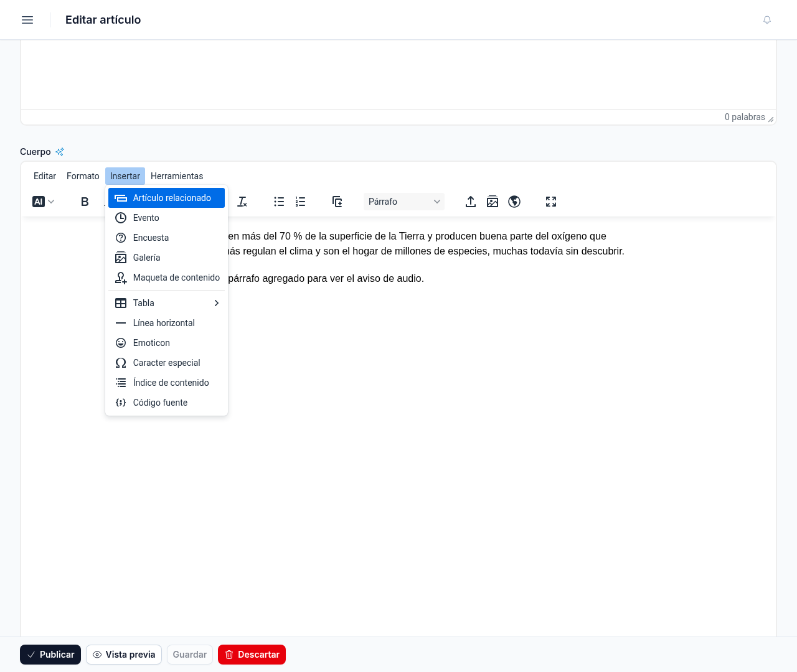Open the Herramientas menu

(177, 176)
